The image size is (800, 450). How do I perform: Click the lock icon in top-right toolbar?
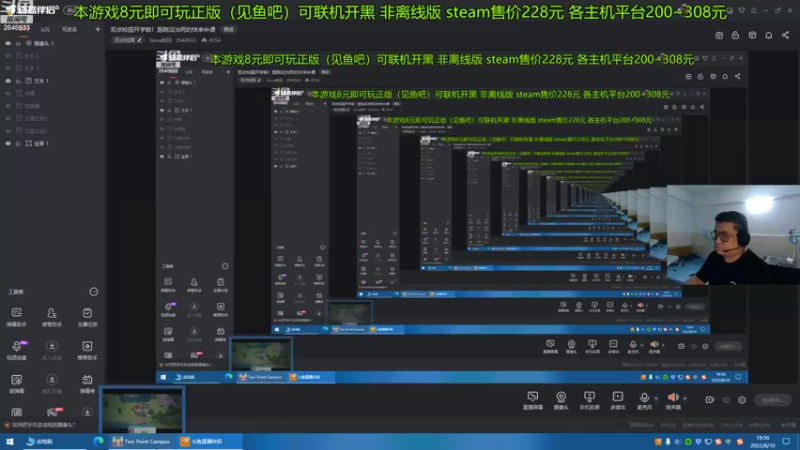pos(735,35)
